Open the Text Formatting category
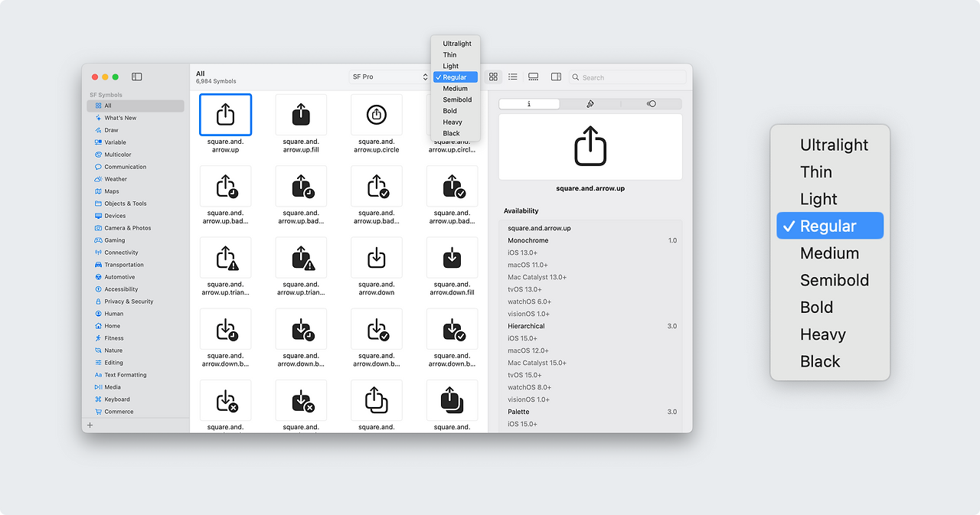This screenshot has height=515, width=980. [x=136, y=375]
